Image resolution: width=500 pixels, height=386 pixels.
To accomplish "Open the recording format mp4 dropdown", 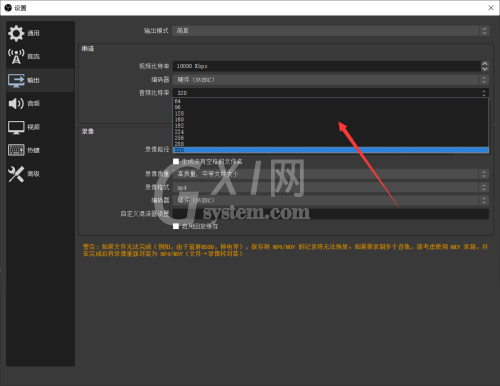I will click(331, 187).
